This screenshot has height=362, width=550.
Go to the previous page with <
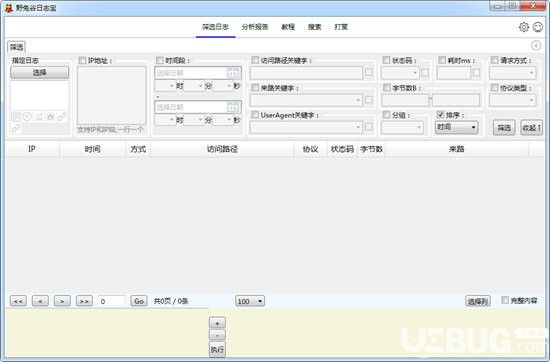pos(40,301)
